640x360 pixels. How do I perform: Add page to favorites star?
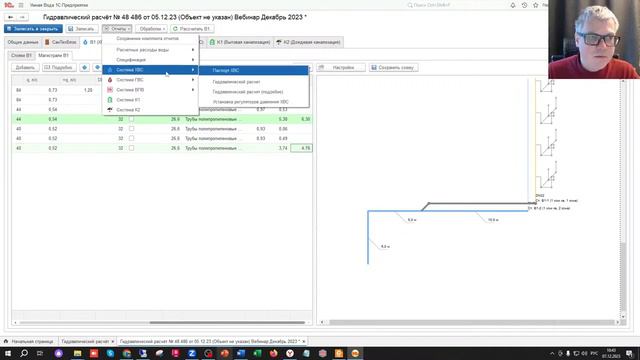[536, 5]
